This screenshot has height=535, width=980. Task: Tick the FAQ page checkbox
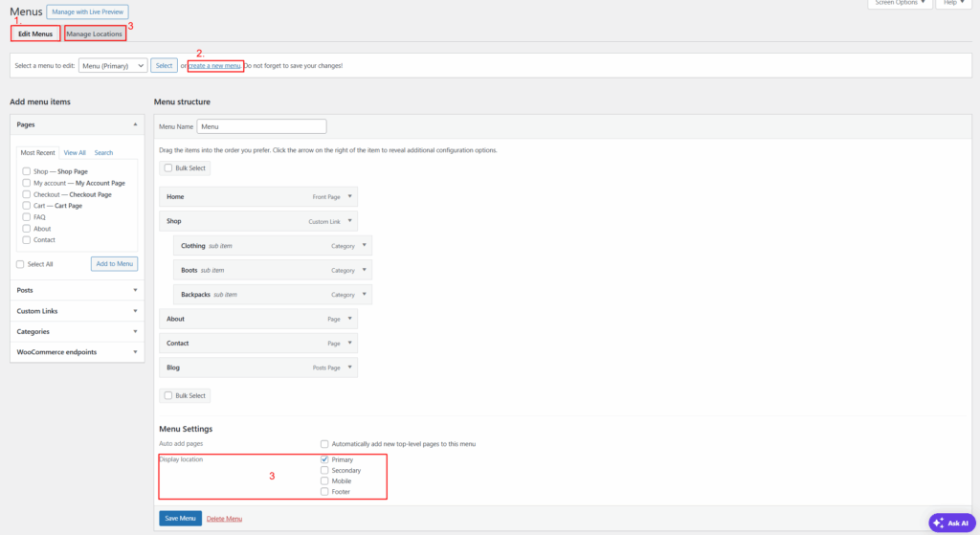click(27, 217)
